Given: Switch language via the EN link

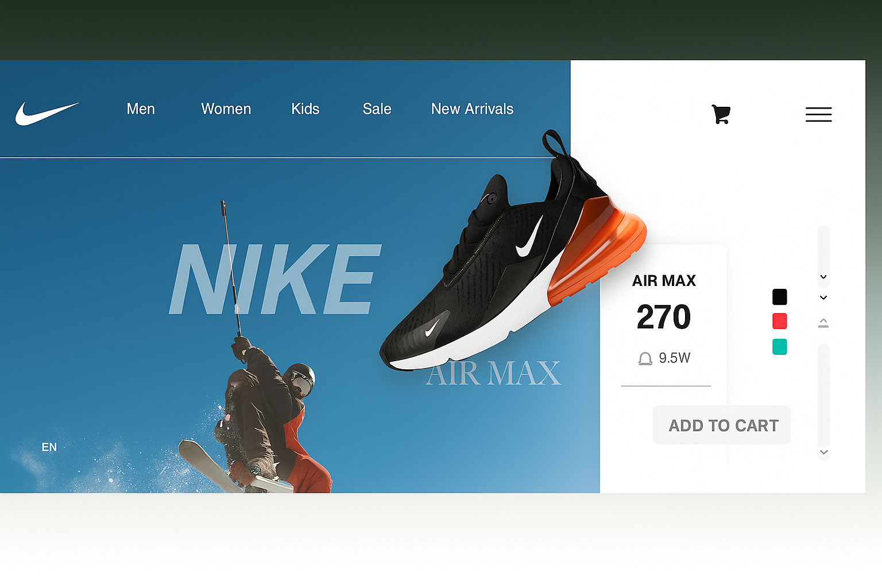Looking at the screenshot, I should point(49,447).
